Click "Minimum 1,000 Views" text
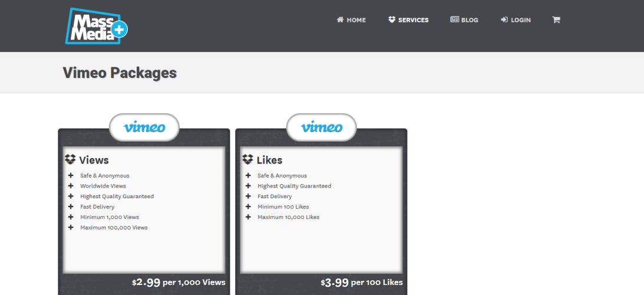The image size is (644, 295). [110, 217]
